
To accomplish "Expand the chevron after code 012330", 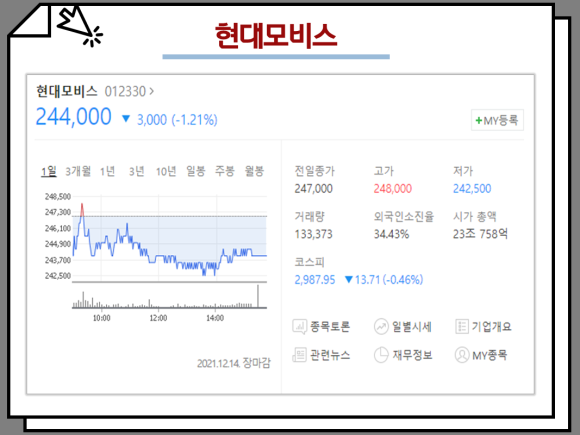I will (151, 91).
